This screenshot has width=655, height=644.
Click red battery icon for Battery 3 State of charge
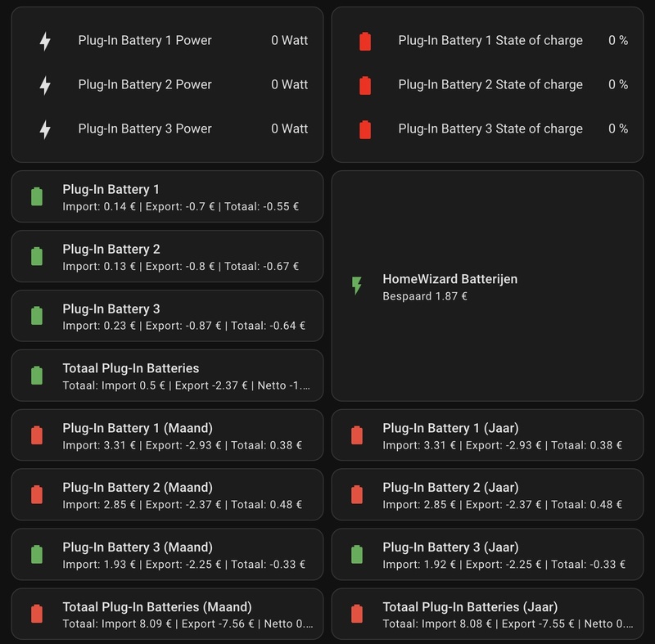tap(365, 129)
